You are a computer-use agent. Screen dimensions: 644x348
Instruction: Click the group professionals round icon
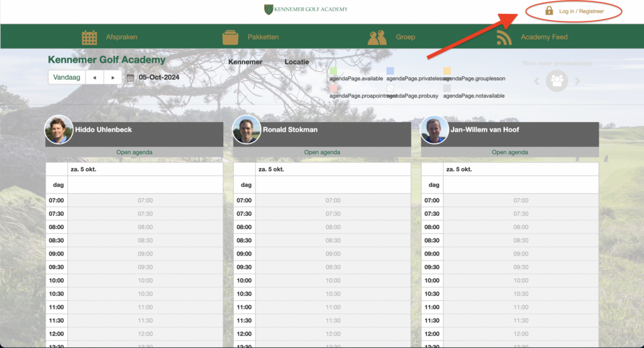[x=557, y=81]
